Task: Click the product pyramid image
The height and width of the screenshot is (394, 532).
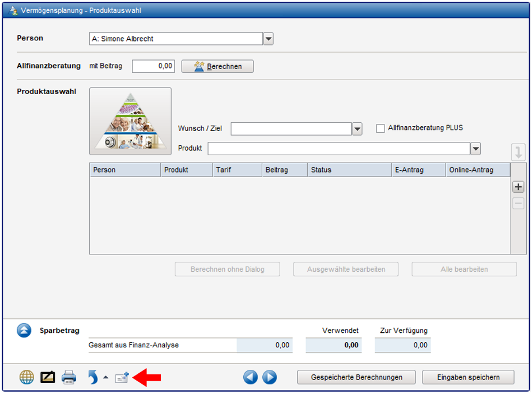Action: [130, 122]
